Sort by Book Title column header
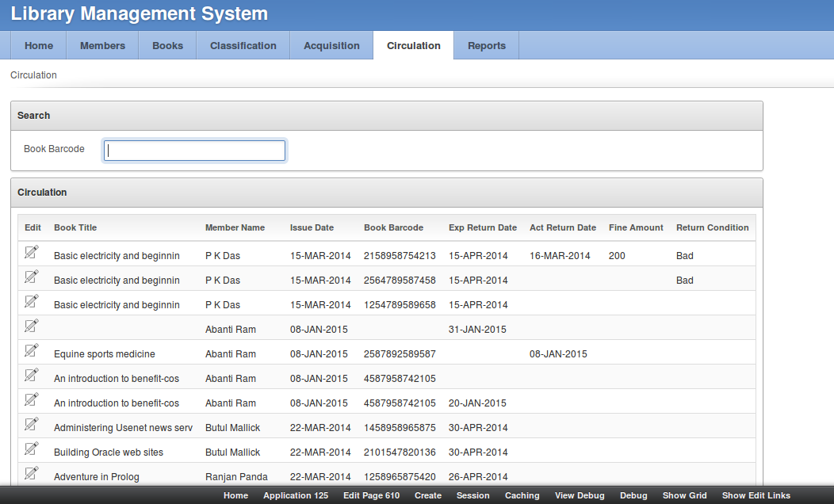The image size is (834, 504). point(75,227)
